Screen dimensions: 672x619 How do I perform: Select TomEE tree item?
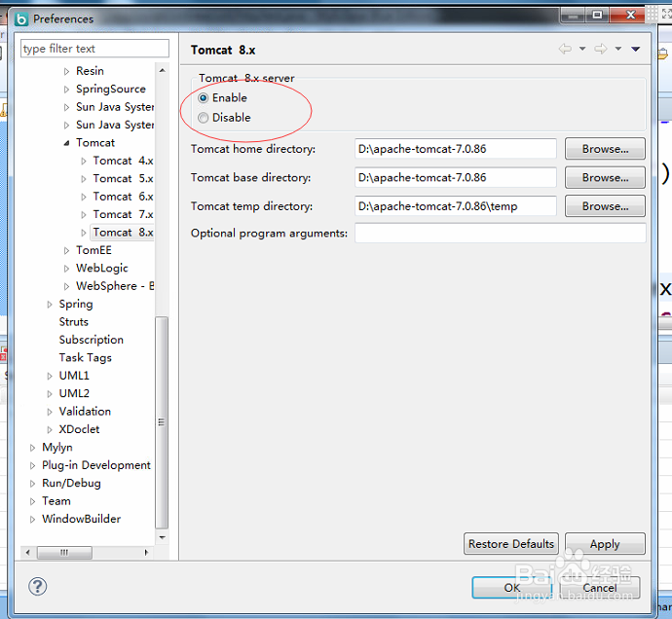click(93, 250)
